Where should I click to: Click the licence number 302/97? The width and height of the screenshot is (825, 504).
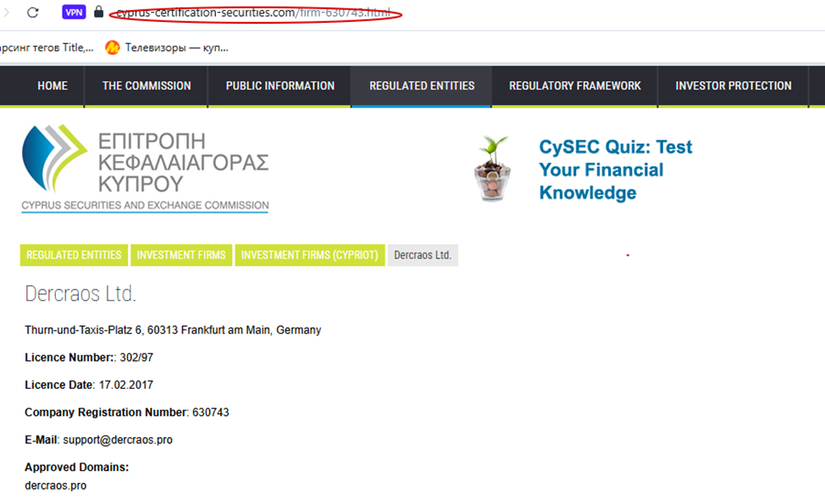(136, 357)
